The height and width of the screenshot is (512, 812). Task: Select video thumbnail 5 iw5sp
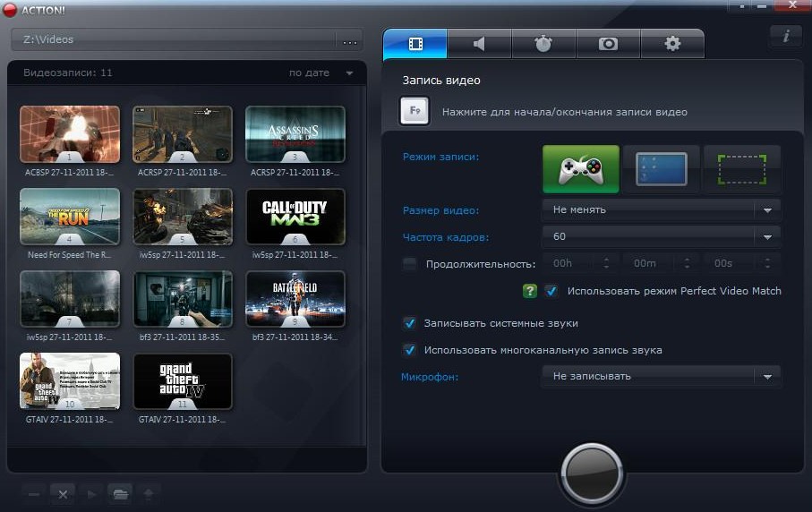(183, 217)
